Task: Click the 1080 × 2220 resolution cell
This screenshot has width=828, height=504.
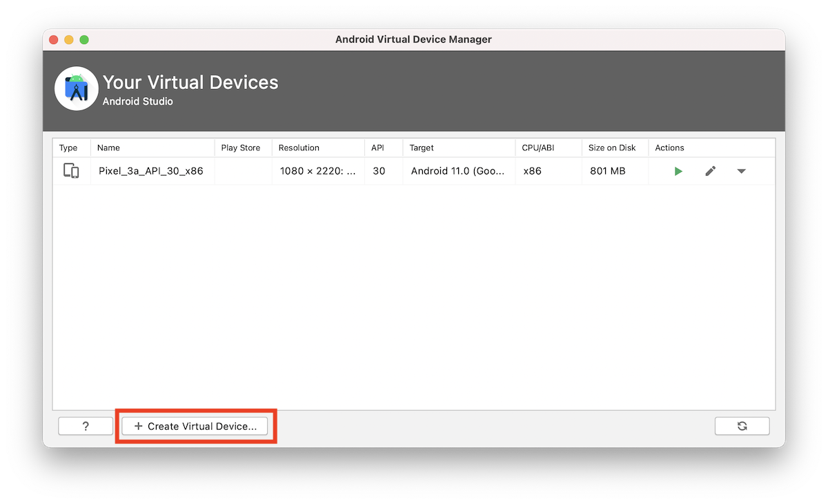Action: [x=319, y=171]
